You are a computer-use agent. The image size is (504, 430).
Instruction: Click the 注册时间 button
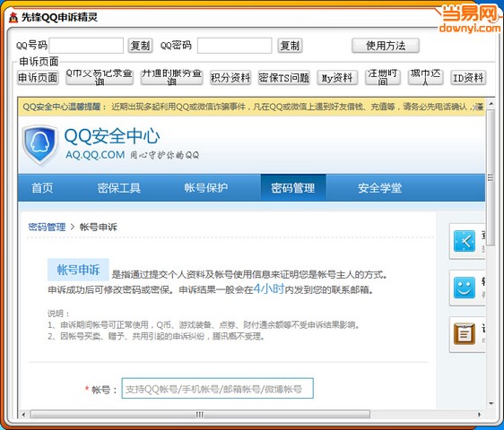tap(383, 78)
